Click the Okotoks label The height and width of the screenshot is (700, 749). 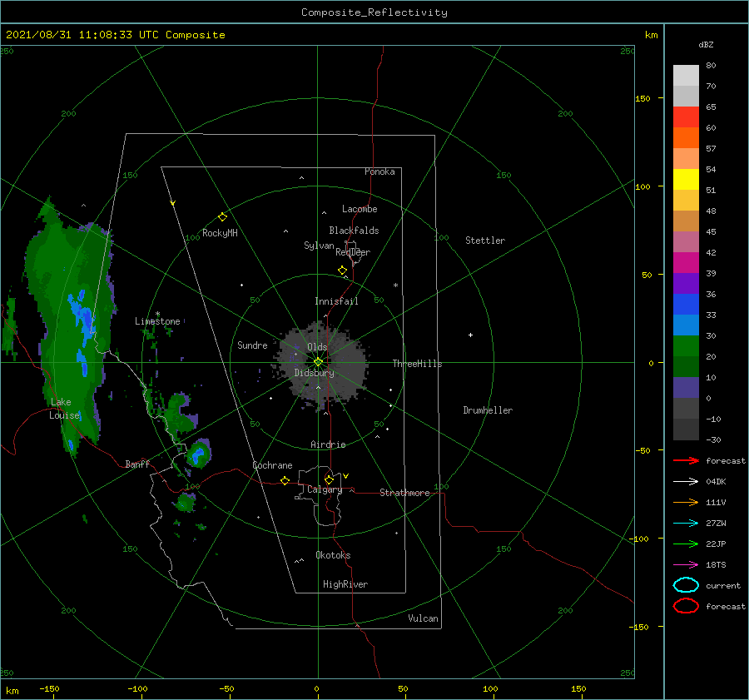333,555
